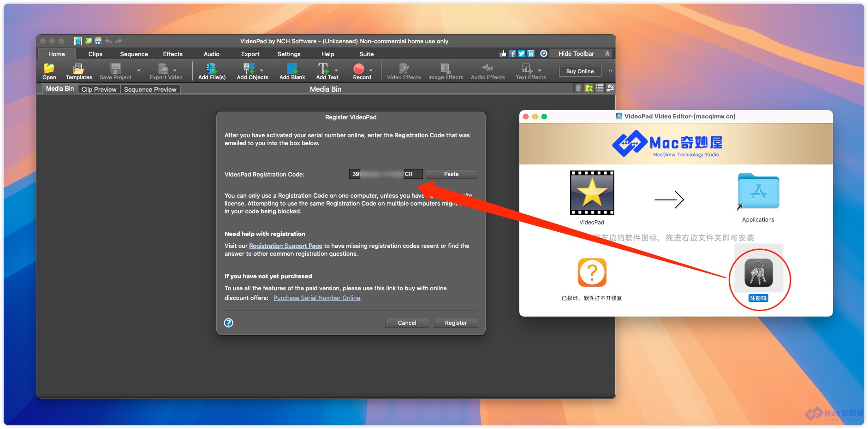Click the title bar redo arrow

click(x=119, y=41)
